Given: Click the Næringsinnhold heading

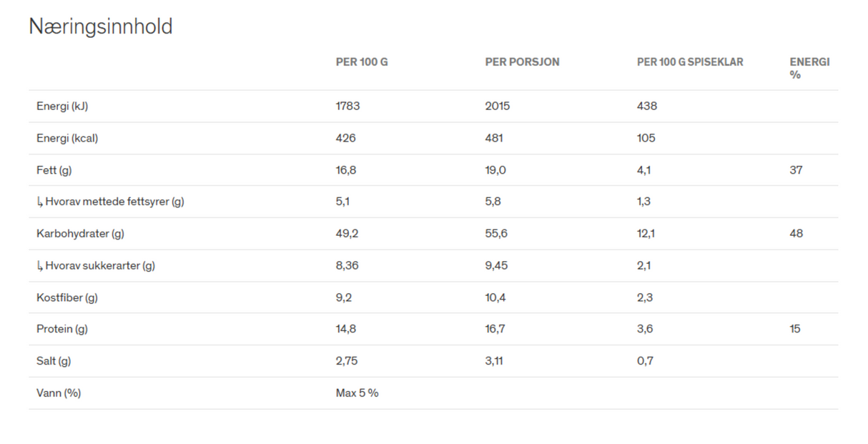Looking at the screenshot, I should coord(101,27).
